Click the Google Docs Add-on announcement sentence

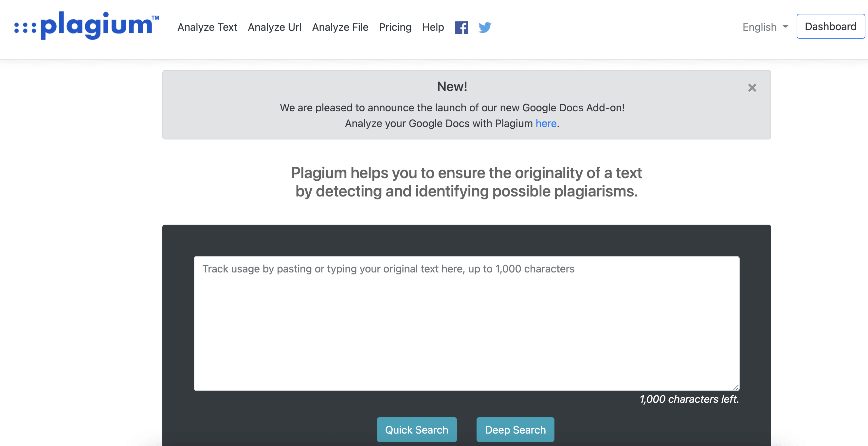pos(452,107)
